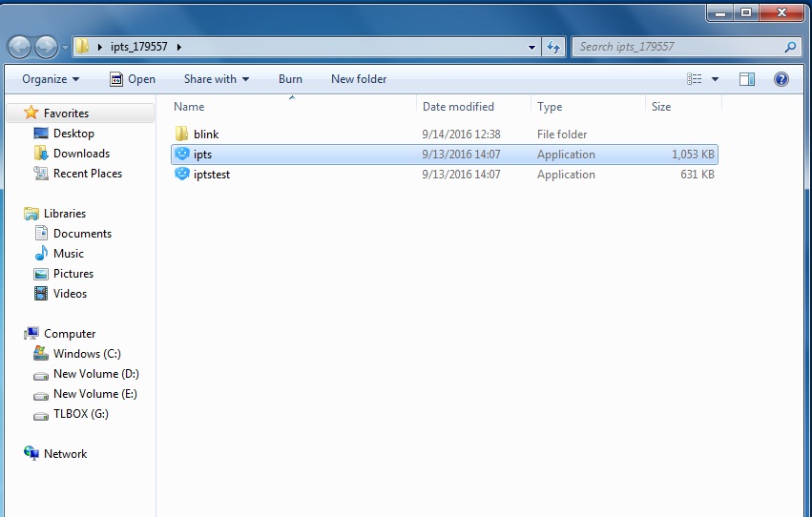This screenshot has width=812, height=517.
Task: Click the Favorites star icon
Action: [x=31, y=113]
